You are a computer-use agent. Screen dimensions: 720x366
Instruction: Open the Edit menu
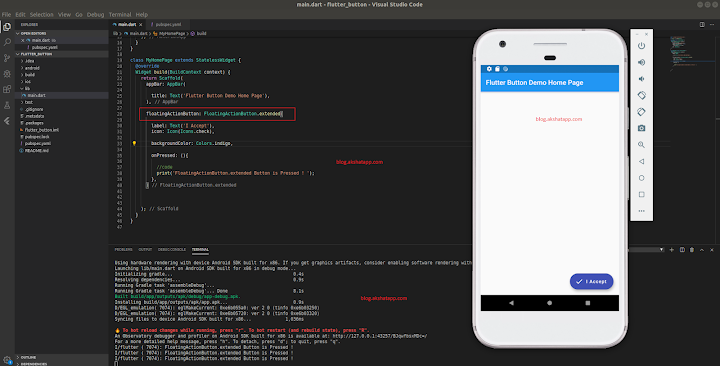pos(20,15)
